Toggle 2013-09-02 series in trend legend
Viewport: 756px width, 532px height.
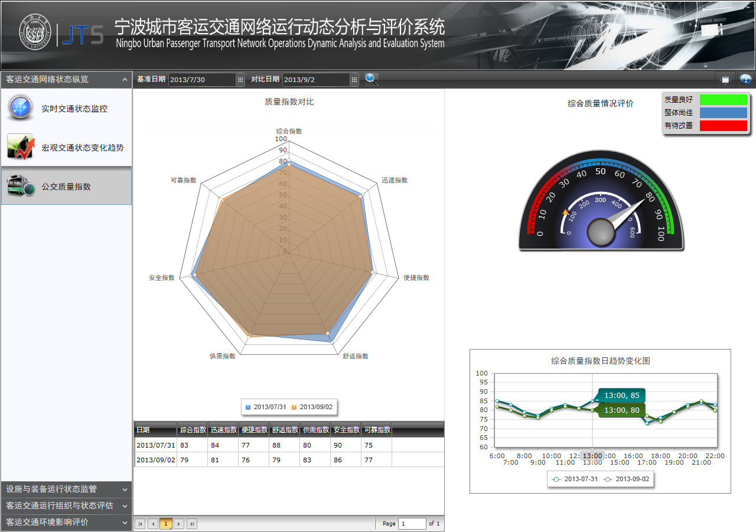(x=626, y=479)
